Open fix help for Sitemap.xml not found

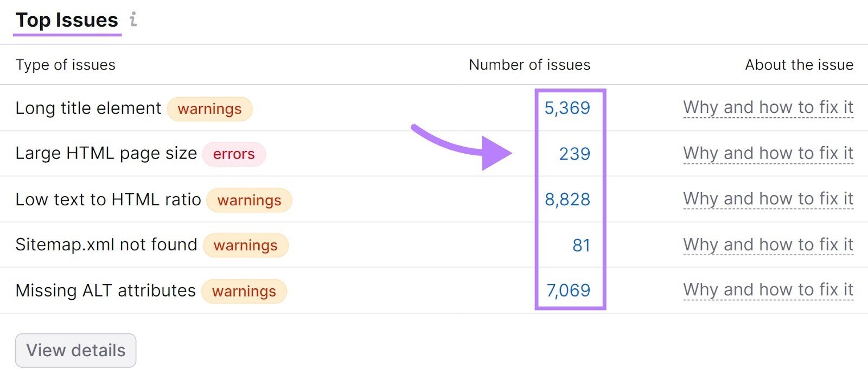768,245
